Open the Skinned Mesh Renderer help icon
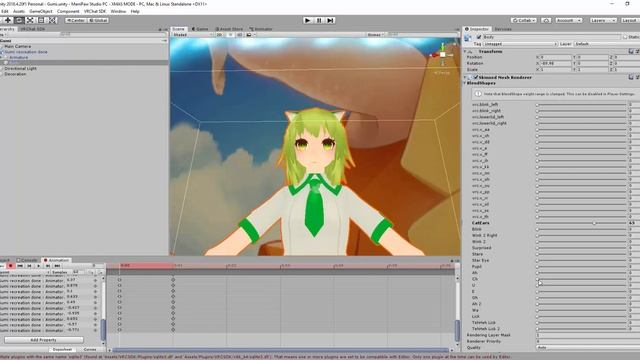This screenshot has width=640, height=360. pos(631,77)
